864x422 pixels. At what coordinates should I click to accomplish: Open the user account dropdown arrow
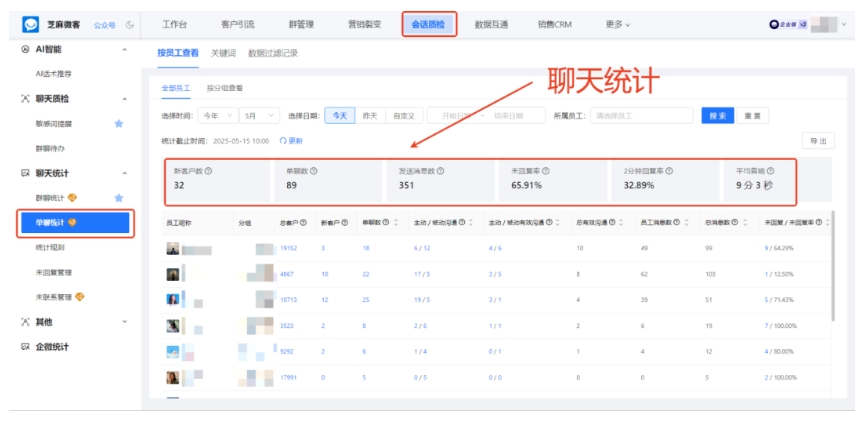point(844,25)
